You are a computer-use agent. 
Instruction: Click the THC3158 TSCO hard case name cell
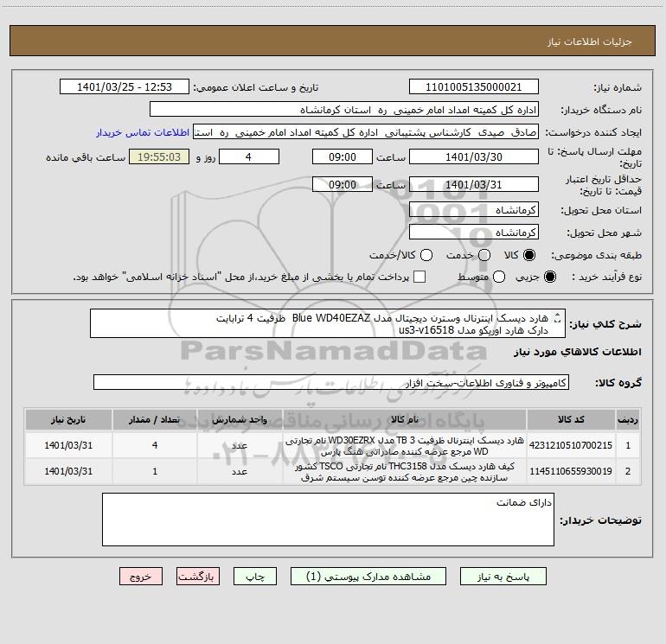[405, 471]
